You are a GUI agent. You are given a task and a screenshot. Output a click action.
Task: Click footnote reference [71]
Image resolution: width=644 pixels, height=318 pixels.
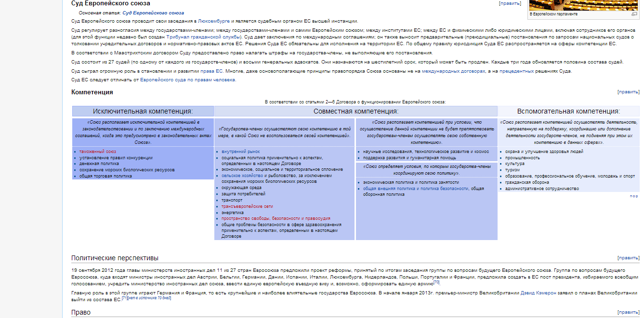(x=125, y=298)
